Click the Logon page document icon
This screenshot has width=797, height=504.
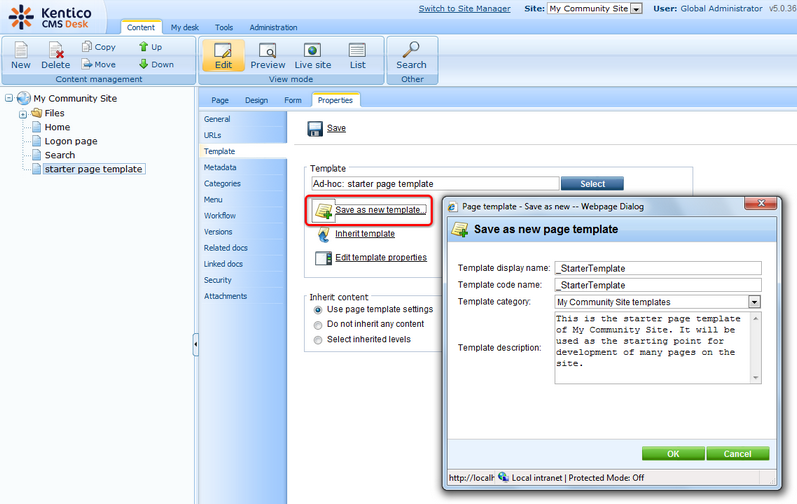37,141
